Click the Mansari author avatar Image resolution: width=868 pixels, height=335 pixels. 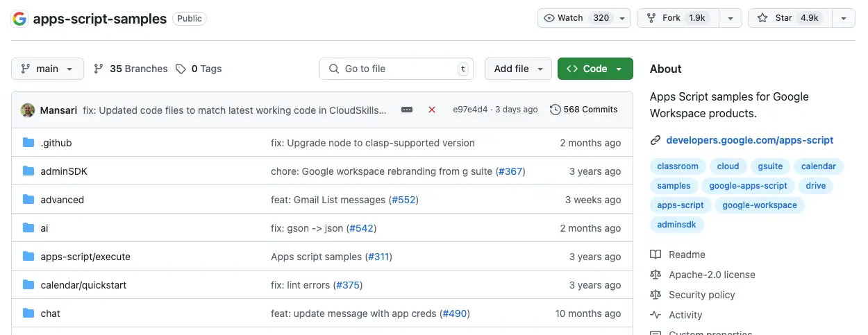28,110
